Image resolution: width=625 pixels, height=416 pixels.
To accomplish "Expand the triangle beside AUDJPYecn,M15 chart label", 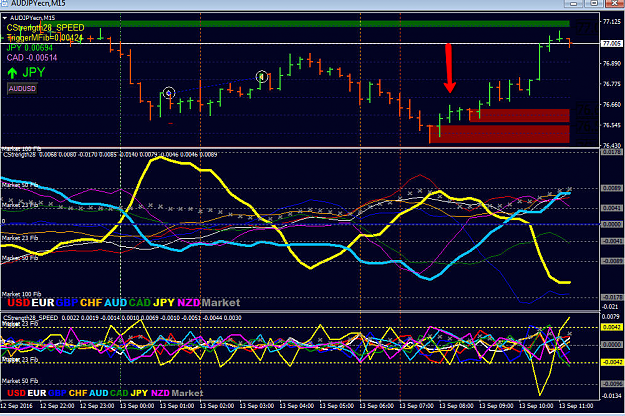I will (5, 18).
